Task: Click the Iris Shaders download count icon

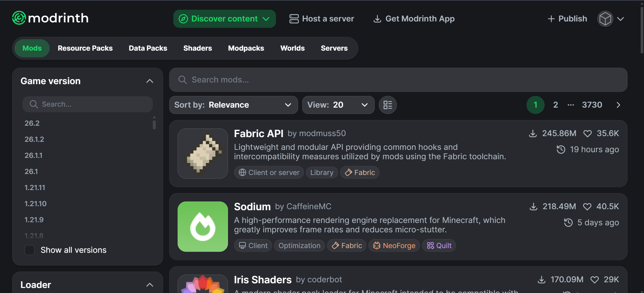Action: [x=542, y=280]
